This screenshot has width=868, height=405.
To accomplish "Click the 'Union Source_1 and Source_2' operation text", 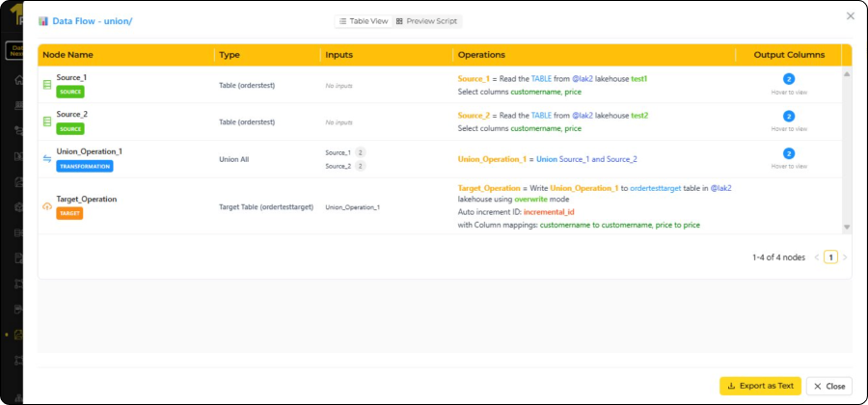I will [586, 159].
